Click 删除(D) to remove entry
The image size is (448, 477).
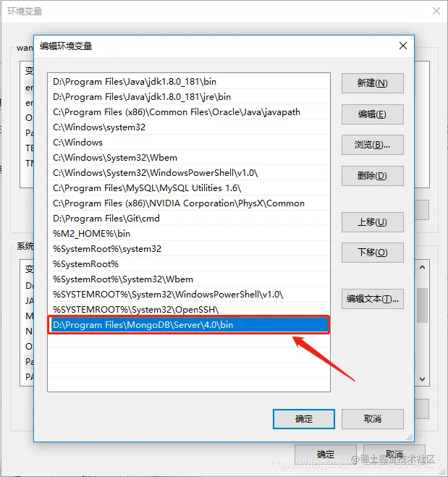[x=373, y=176]
